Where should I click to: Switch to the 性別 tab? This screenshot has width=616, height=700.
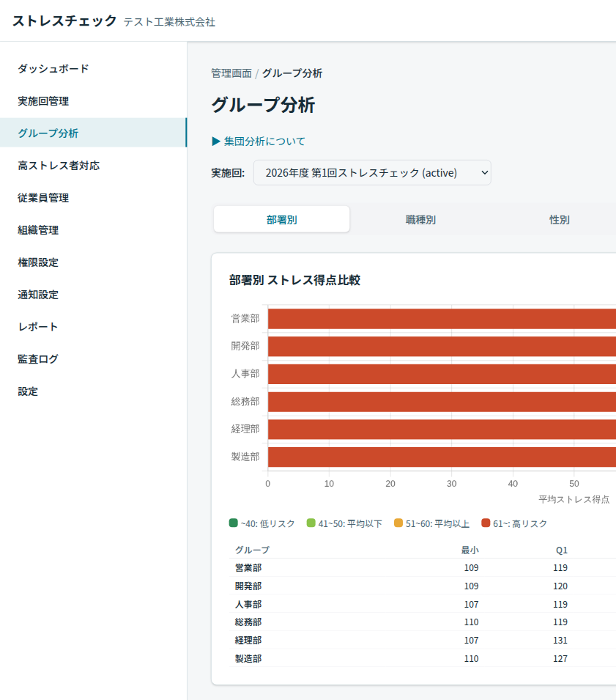pos(560,220)
